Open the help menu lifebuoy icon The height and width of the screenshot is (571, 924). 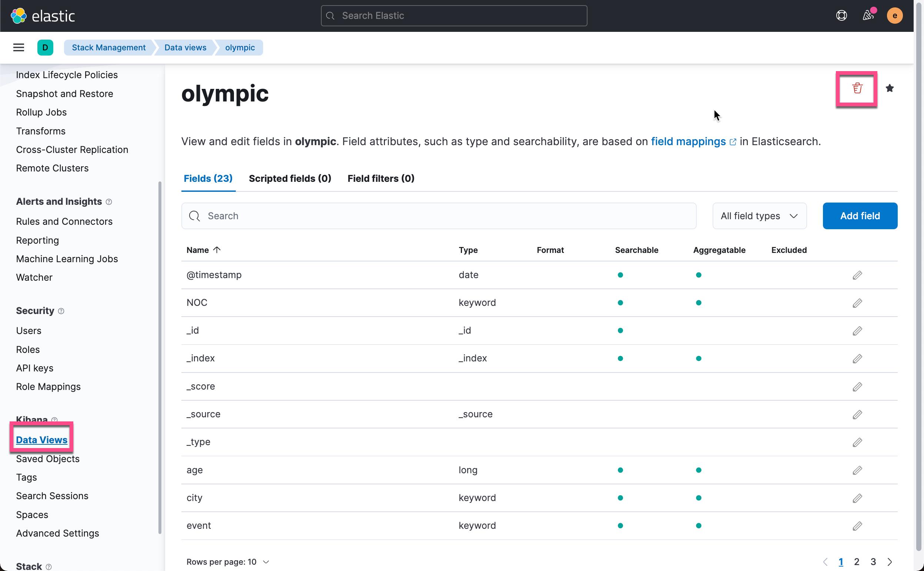tap(841, 16)
